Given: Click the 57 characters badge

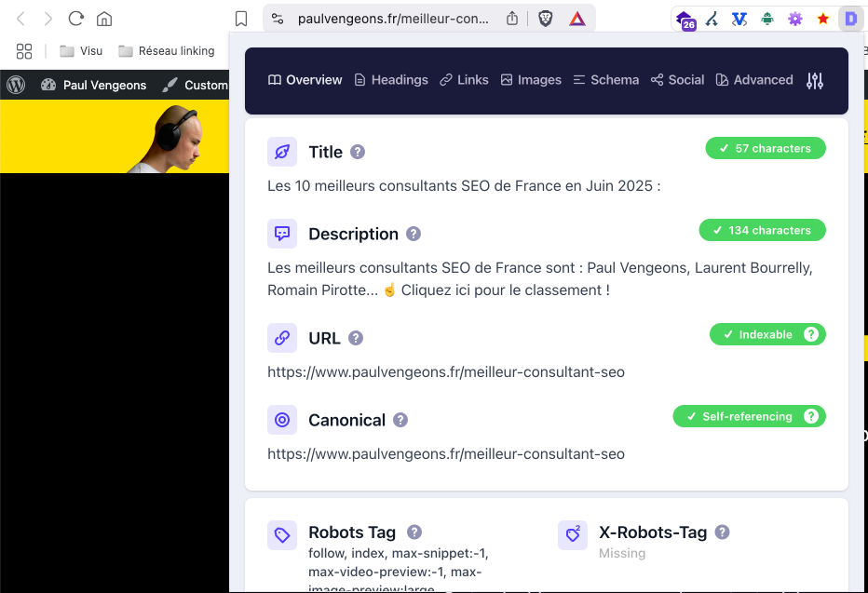Looking at the screenshot, I should click(766, 148).
